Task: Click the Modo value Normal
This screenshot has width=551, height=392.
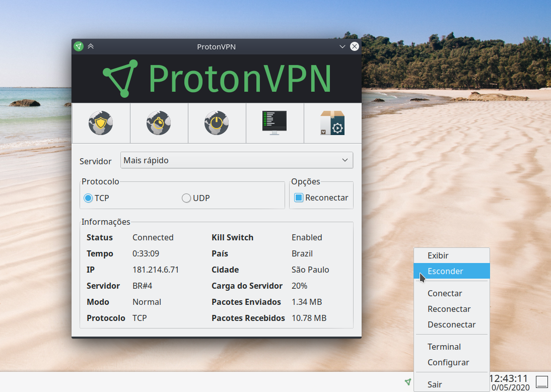Action: pyautogui.click(x=147, y=302)
